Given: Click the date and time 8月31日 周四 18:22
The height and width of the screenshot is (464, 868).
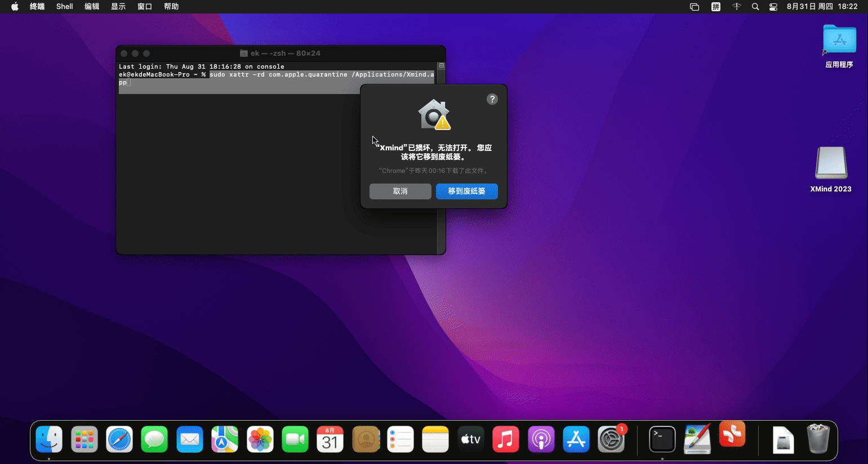Looking at the screenshot, I should coord(822,7).
